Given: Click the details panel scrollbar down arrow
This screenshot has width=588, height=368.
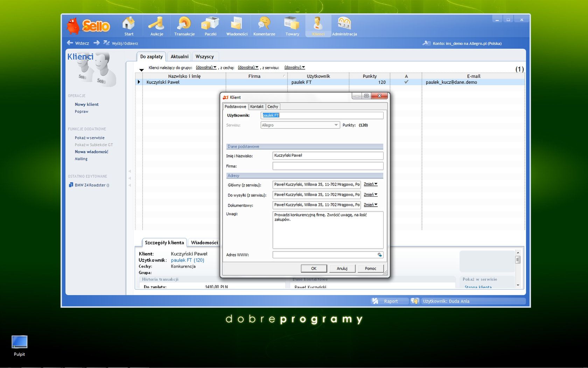Looking at the screenshot, I should point(518,285).
